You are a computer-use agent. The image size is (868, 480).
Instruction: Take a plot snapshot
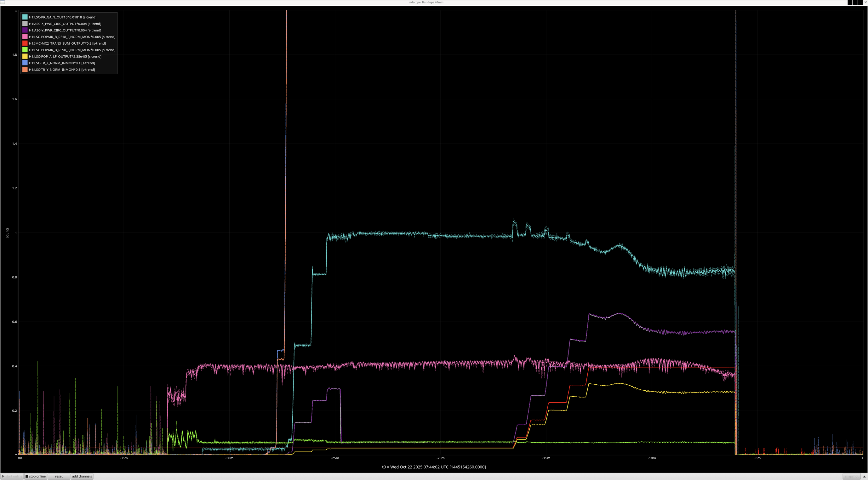851,476
